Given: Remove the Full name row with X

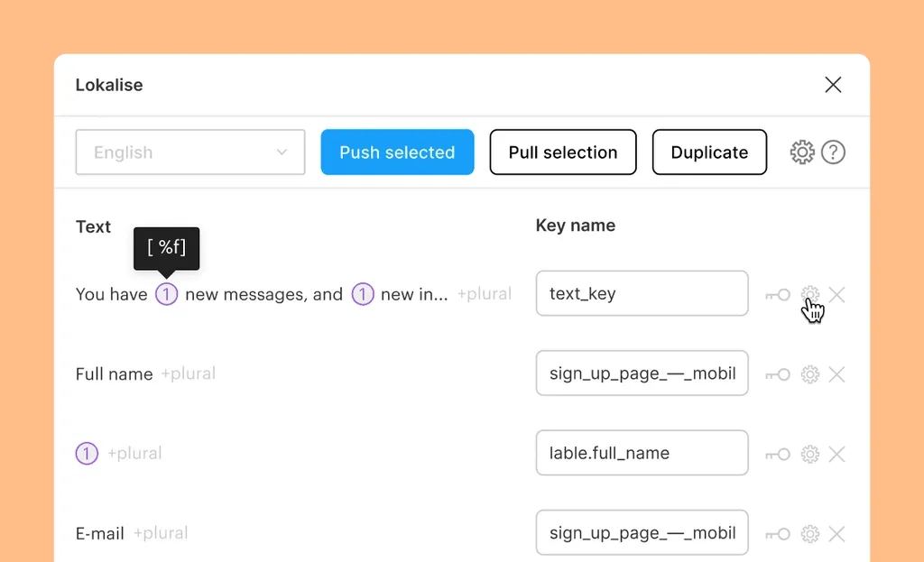Looking at the screenshot, I should coord(836,374).
